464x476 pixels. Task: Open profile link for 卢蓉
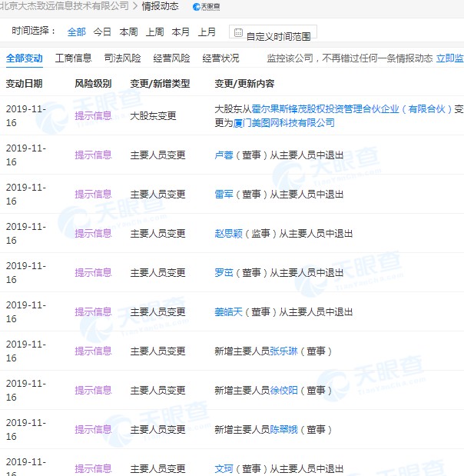(x=224, y=155)
